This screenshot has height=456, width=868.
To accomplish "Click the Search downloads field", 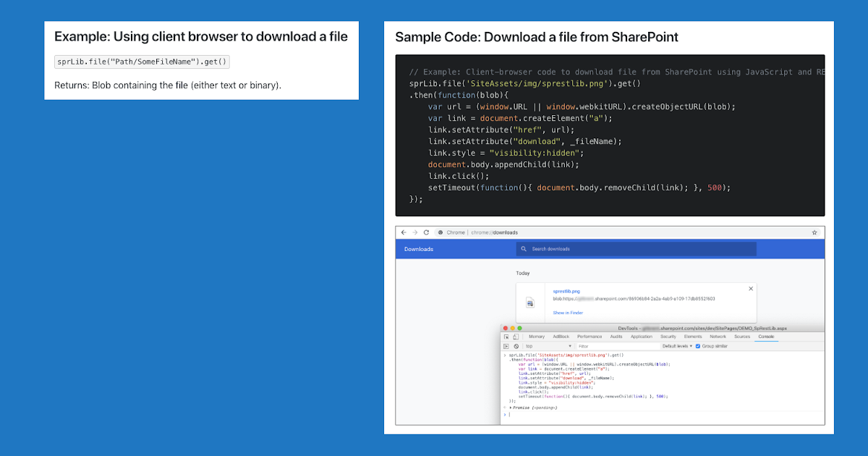I will (637, 249).
